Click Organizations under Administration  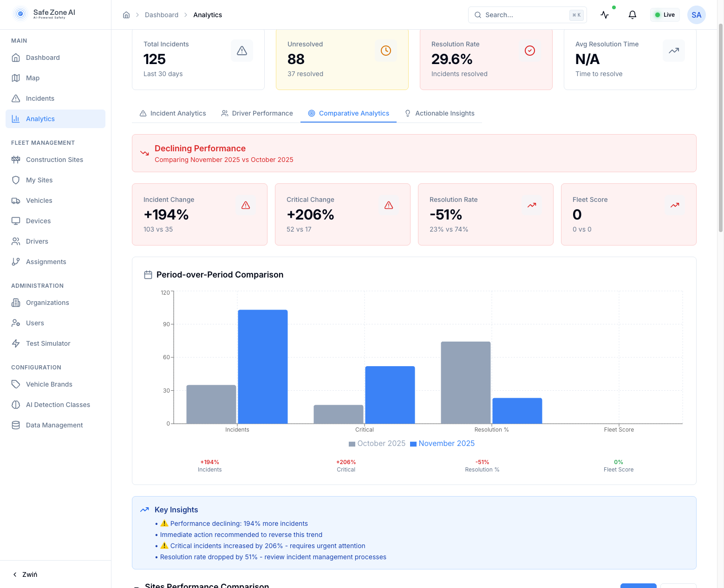(46, 303)
